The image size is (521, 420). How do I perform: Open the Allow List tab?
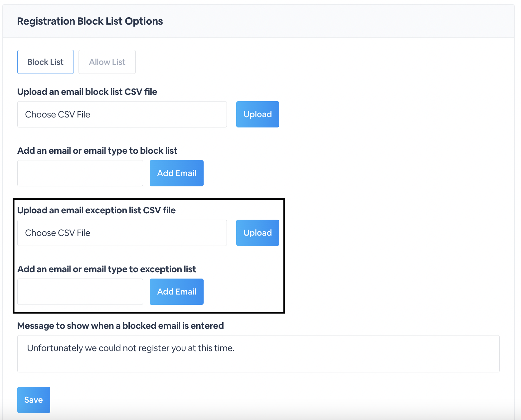107,62
